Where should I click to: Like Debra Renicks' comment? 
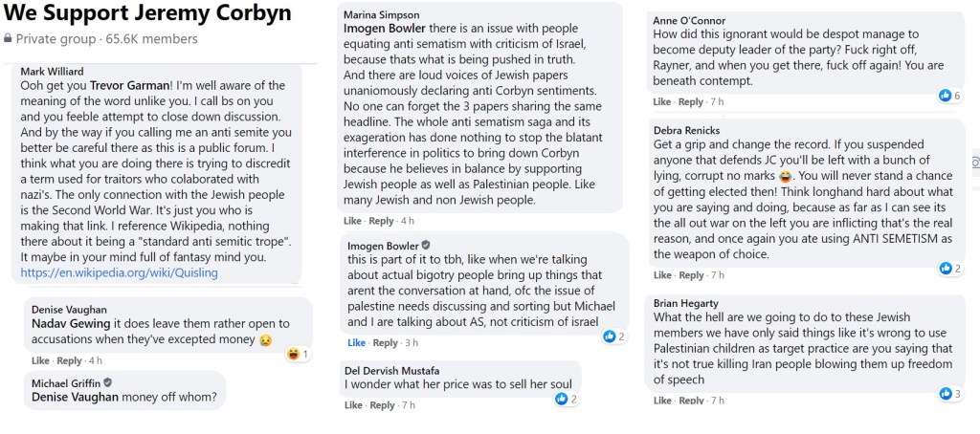click(x=662, y=274)
